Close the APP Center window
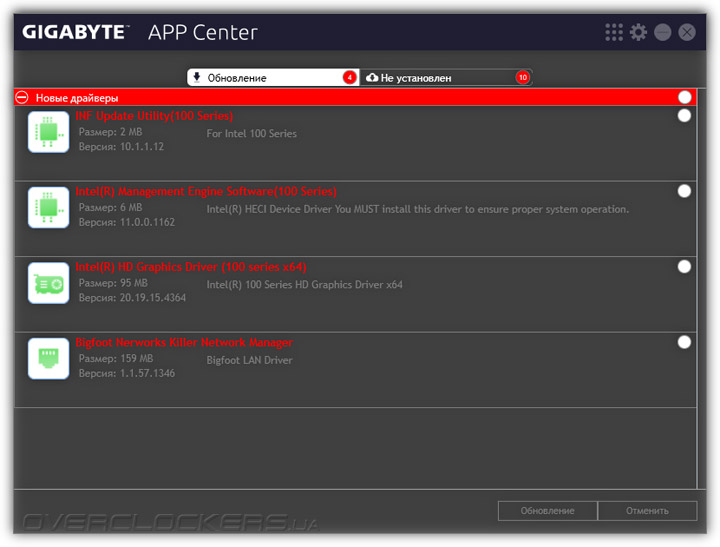 [x=687, y=32]
